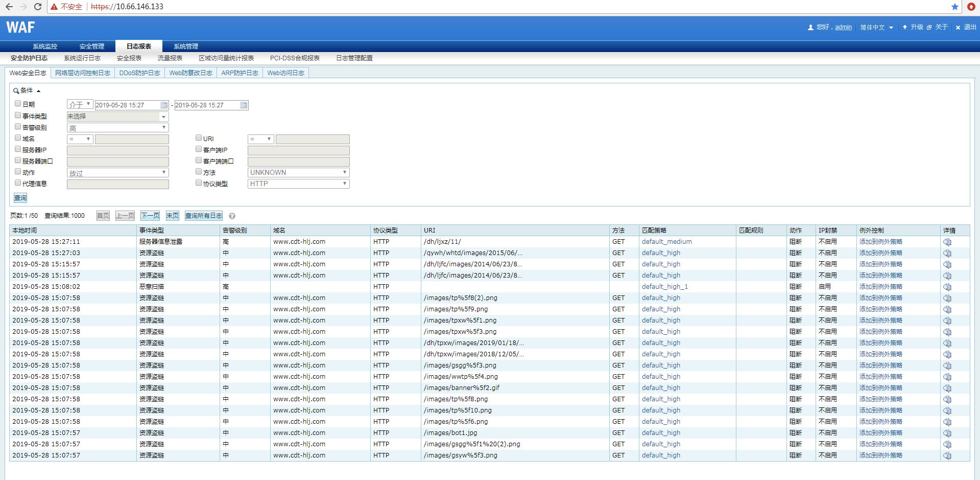The width and height of the screenshot is (980, 480).
Task: Tick the 告警级别 checkbox
Action: click(18, 126)
